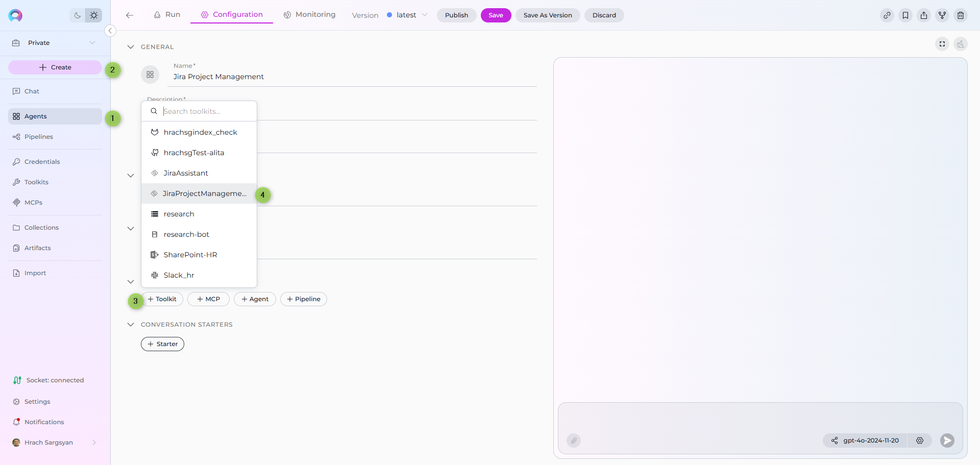Image resolution: width=980 pixels, height=465 pixels.
Task: Click the fullscreen icon above chat panel
Action: (942, 44)
